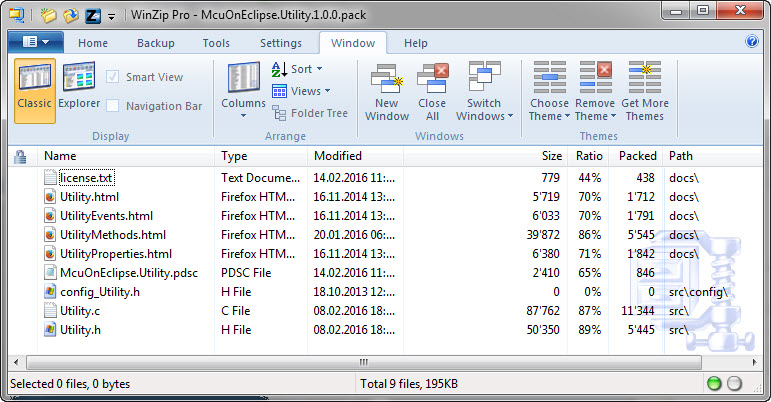Screen dimensions: 771x402
Task: Expand the Sort dropdown
Action: (x=297, y=69)
